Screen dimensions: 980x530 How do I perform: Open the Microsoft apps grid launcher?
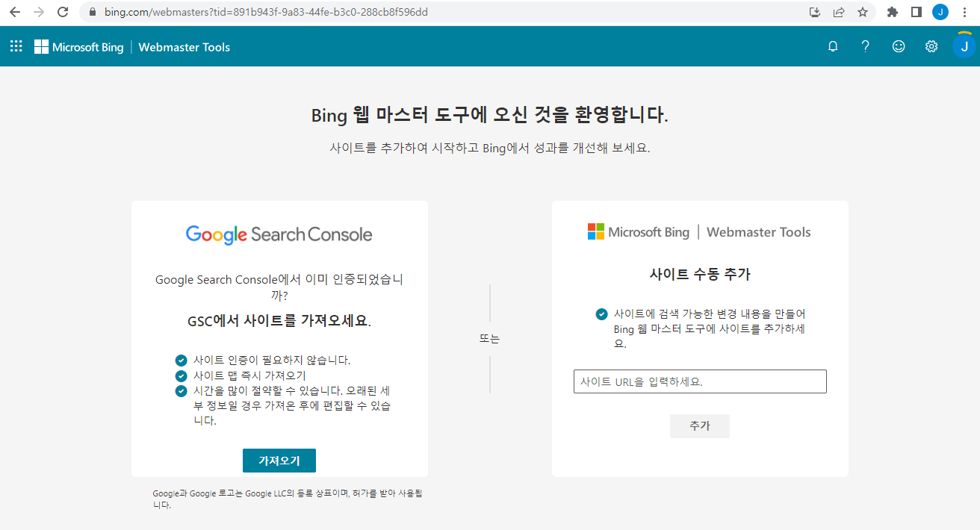coord(16,46)
